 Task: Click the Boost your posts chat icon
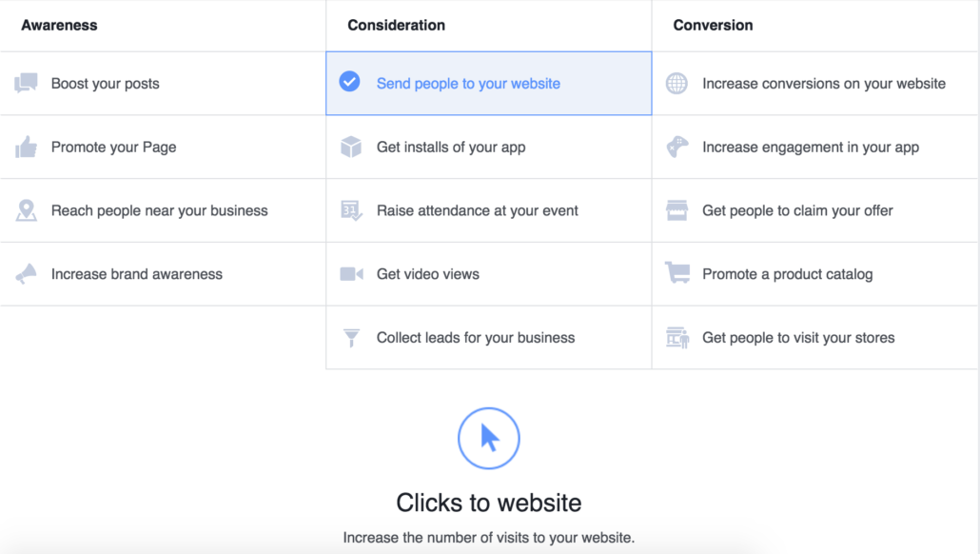(26, 83)
